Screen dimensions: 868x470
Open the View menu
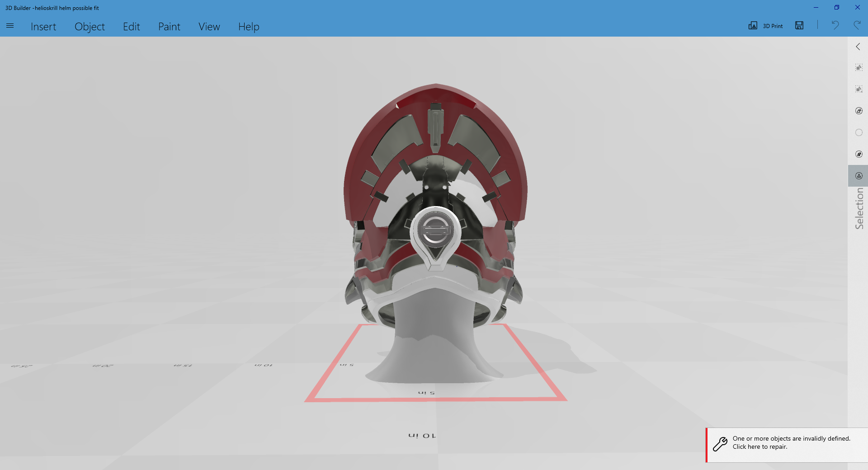click(209, 27)
